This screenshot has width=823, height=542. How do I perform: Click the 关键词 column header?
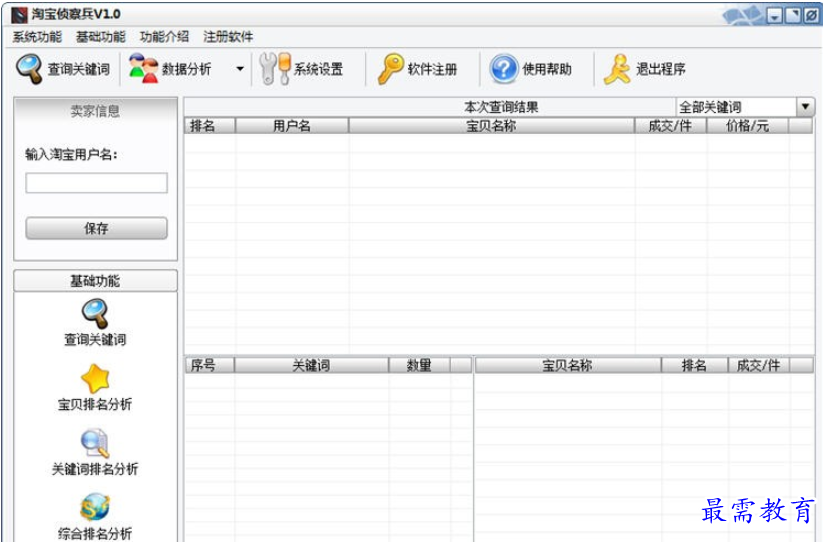point(311,365)
